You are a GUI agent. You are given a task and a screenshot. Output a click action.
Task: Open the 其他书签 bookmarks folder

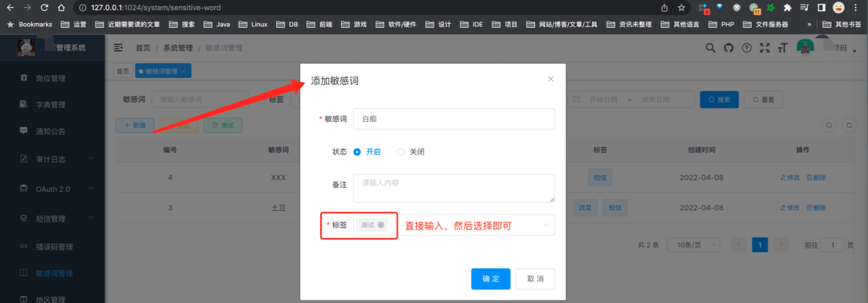[x=841, y=25]
